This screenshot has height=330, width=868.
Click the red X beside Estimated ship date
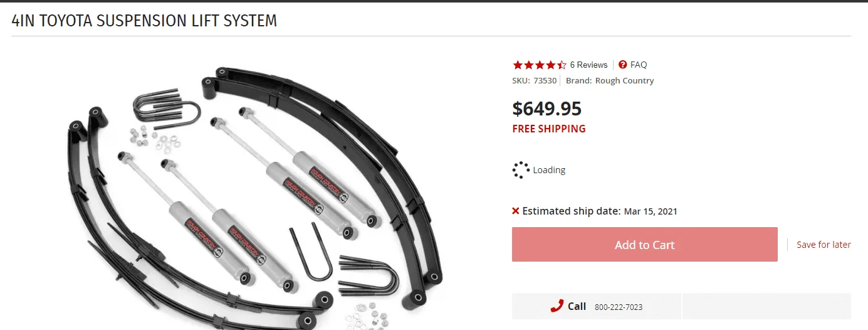click(x=516, y=211)
